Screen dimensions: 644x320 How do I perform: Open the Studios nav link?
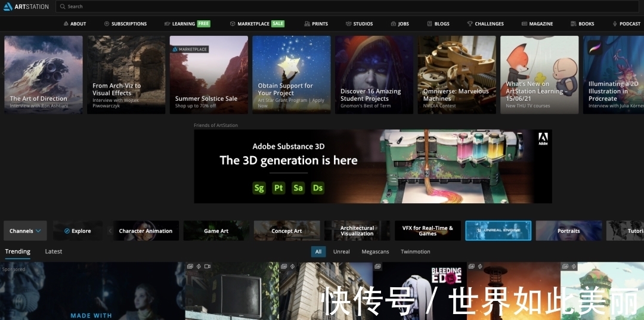[x=360, y=24]
